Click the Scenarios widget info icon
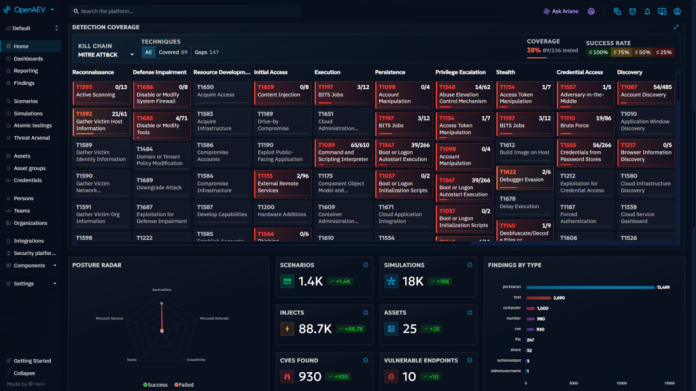 pyautogui.click(x=365, y=265)
